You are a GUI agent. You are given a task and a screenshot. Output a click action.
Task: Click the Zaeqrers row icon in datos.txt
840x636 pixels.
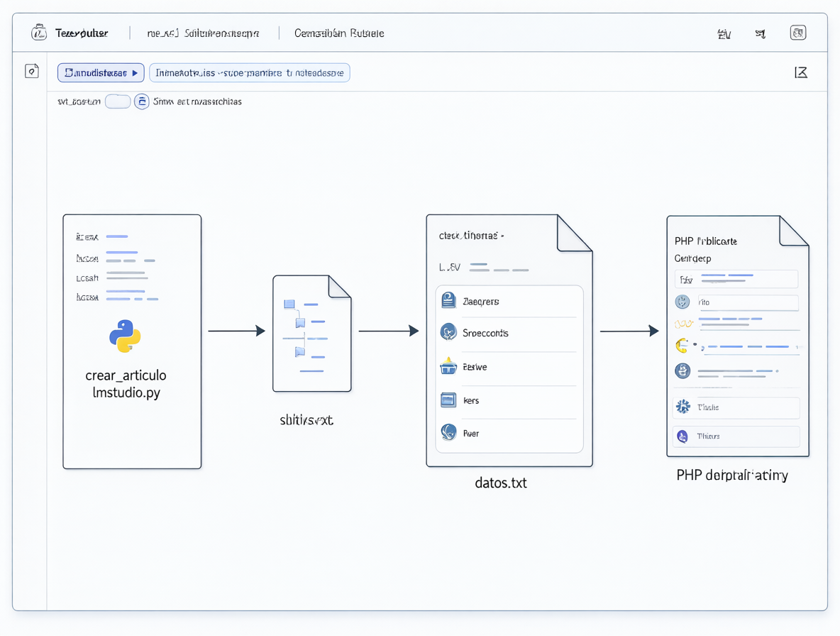448,300
